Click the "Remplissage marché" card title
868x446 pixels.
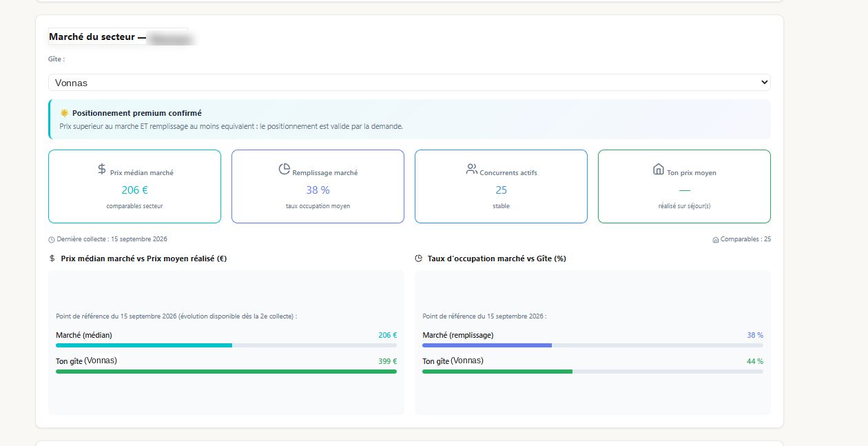325,173
